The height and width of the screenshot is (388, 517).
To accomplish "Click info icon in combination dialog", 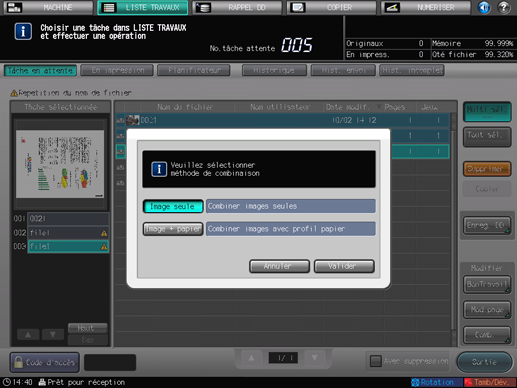I will click(x=159, y=169).
